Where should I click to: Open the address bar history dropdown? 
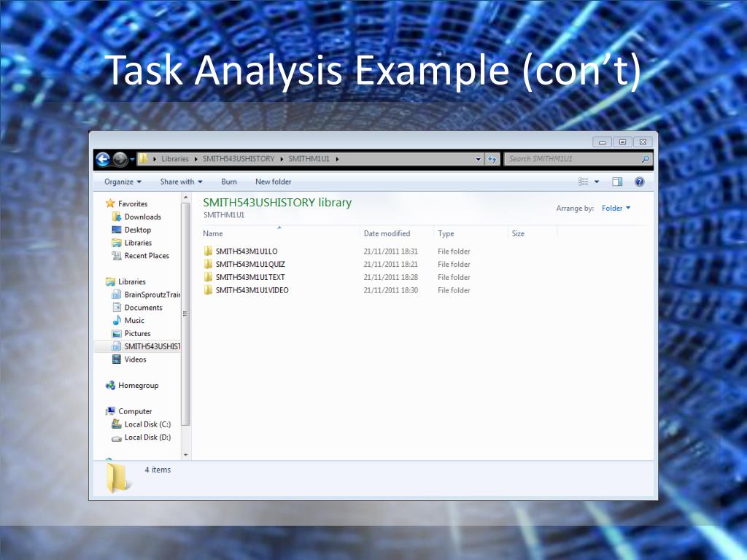479,159
